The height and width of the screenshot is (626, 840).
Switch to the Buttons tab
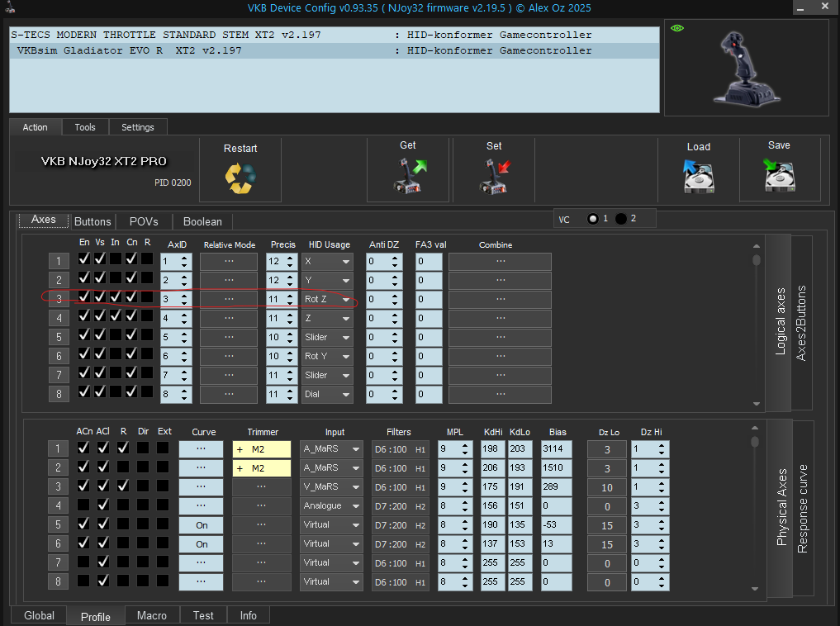(93, 221)
